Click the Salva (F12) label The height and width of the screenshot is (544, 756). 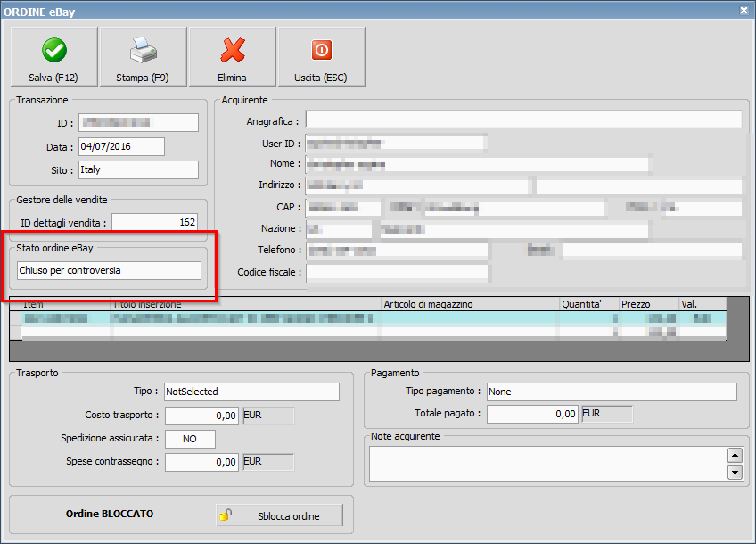[53, 78]
